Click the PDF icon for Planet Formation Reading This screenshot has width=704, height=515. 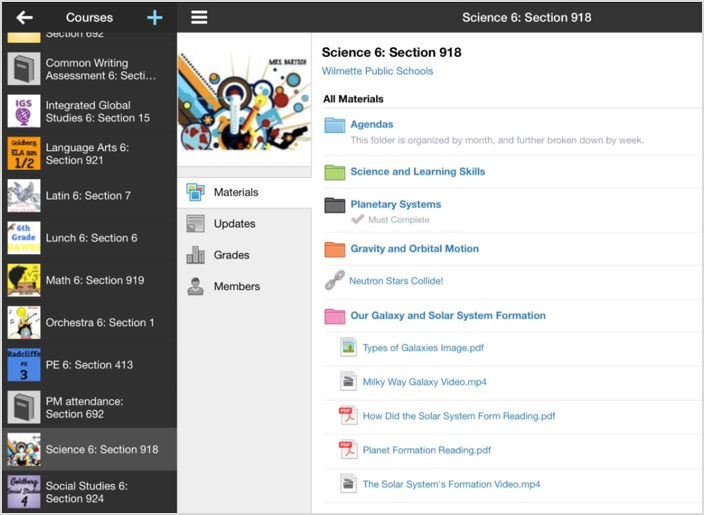tap(347, 450)
